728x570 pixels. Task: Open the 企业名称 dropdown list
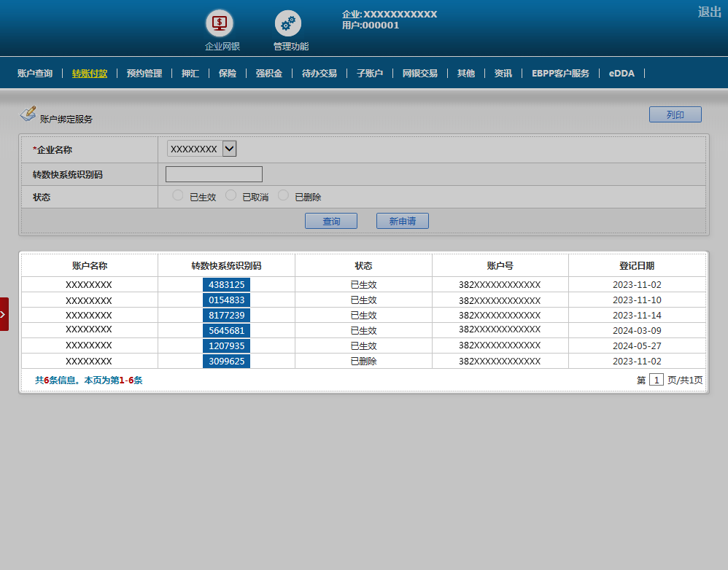click(229, 149)
